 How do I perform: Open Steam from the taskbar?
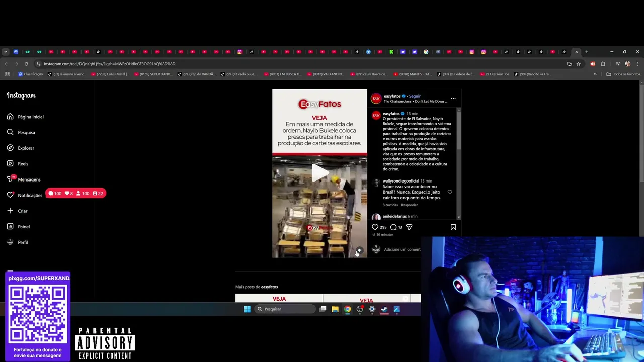point(384,309)
